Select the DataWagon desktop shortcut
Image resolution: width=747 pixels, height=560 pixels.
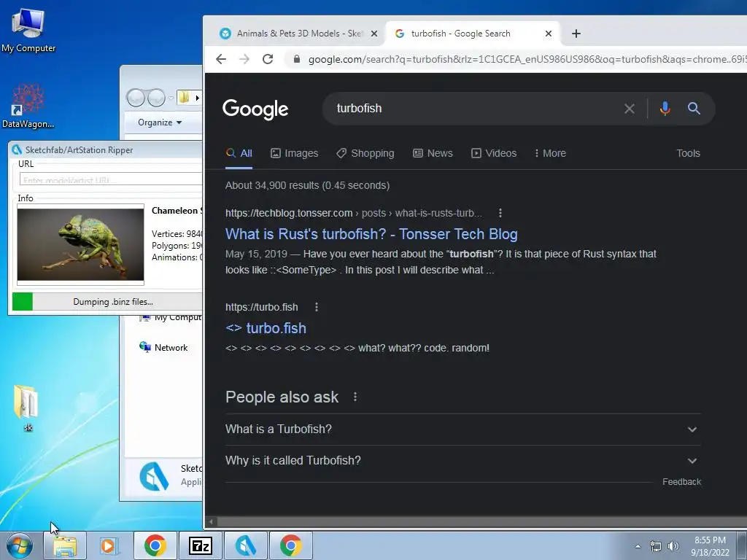click(x=28, y=106)
